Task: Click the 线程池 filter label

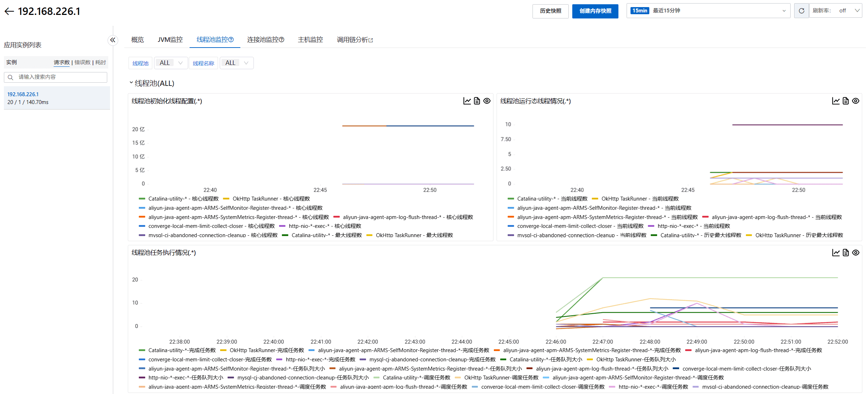Action: tap(140, 63)
